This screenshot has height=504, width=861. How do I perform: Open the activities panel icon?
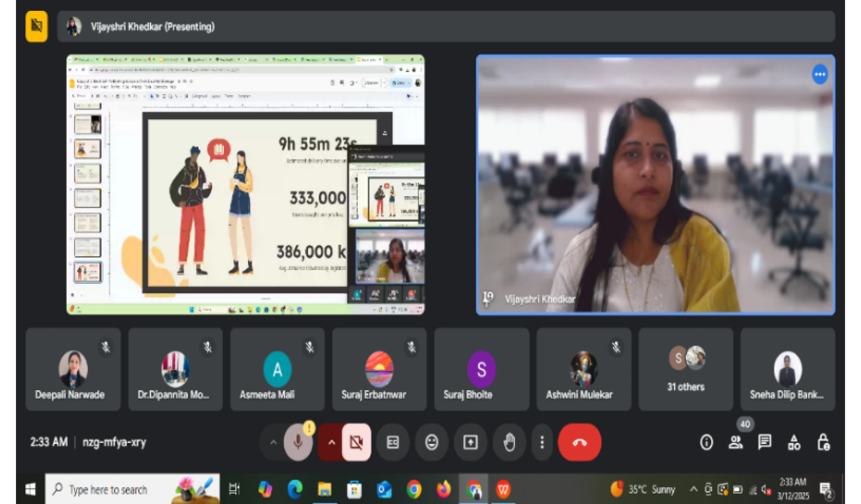[x=794, y=442]
